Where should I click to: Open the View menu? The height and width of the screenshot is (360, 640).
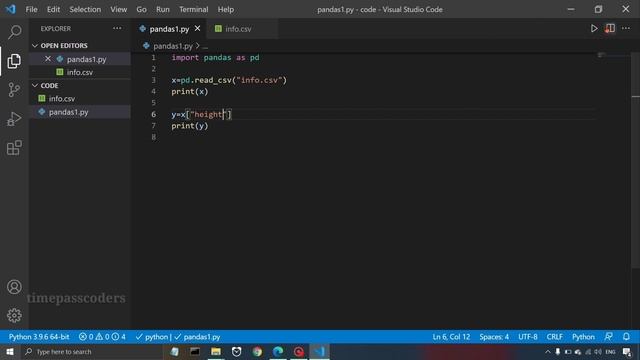(118, 9)
